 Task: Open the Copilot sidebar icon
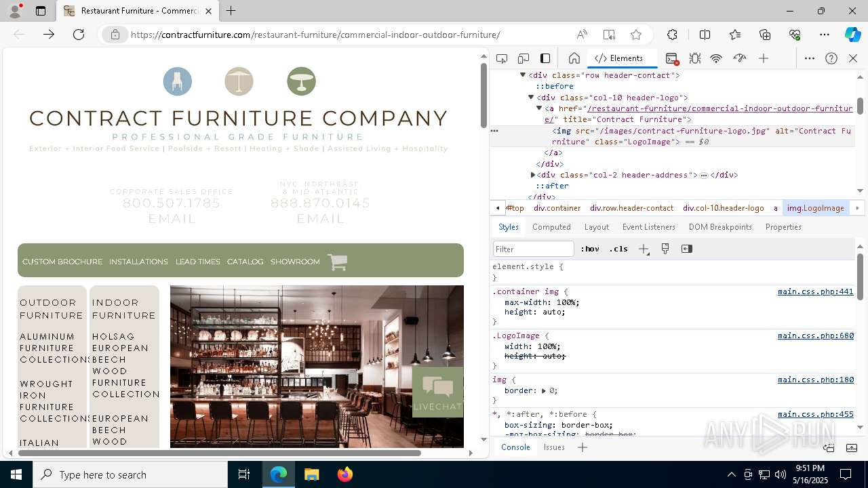tap(852, 35)
